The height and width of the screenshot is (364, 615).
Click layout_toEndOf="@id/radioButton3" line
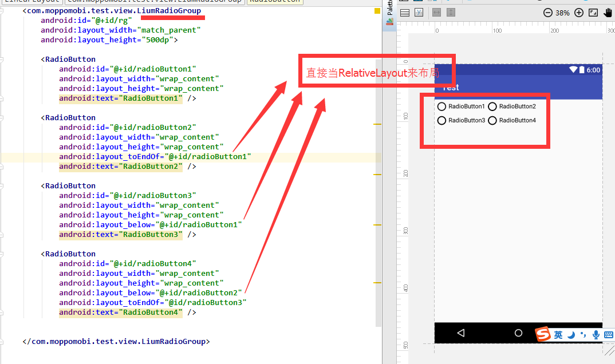pyautogui.click(x=152, y=303)
